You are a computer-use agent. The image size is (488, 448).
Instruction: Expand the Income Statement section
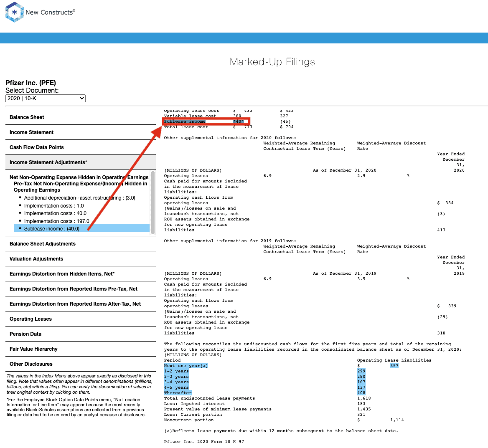[x=81, y=132]
